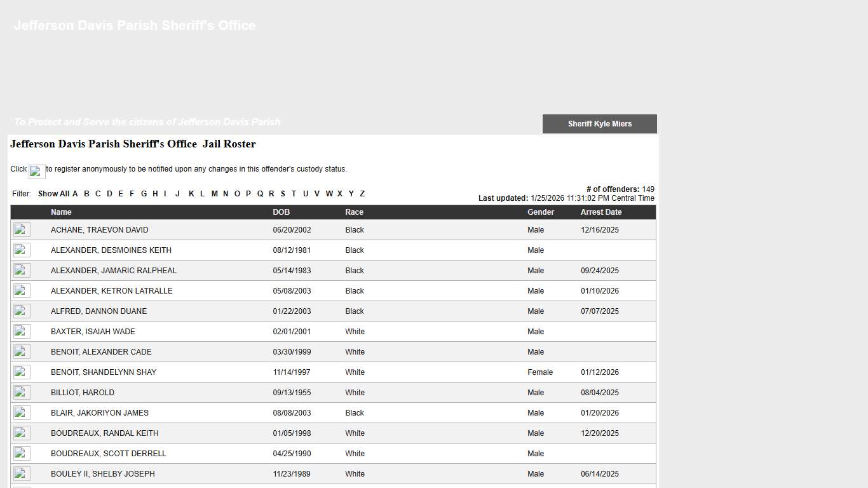Open record for BILLIOT, HAROLD

point(83,393)
